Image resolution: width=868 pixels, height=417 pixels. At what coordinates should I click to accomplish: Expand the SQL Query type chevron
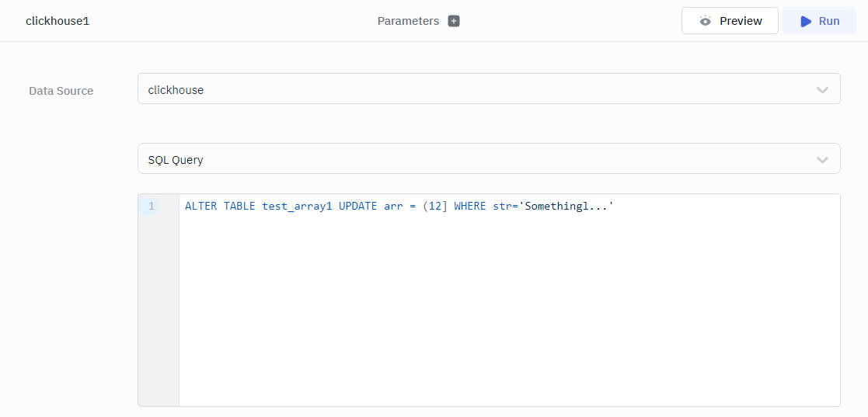tap(822, 160)
